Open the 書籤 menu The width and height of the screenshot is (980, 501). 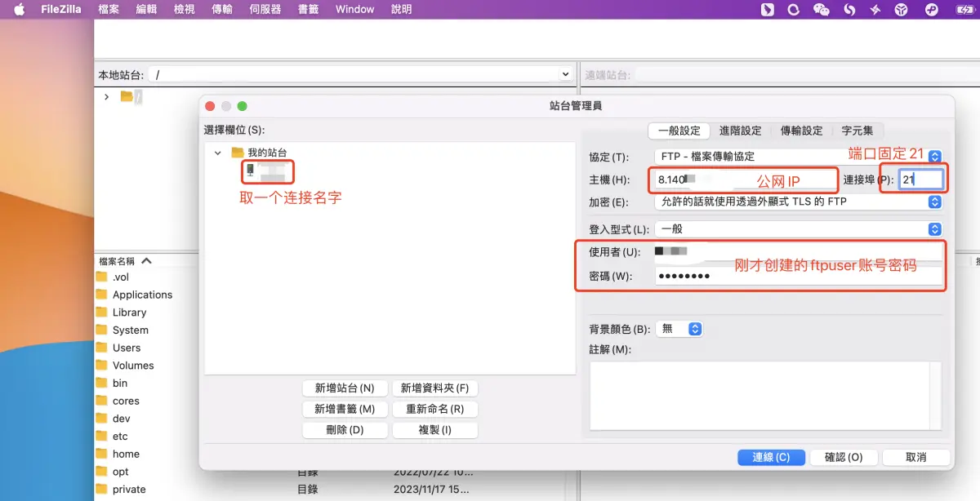tap(308, 10)
